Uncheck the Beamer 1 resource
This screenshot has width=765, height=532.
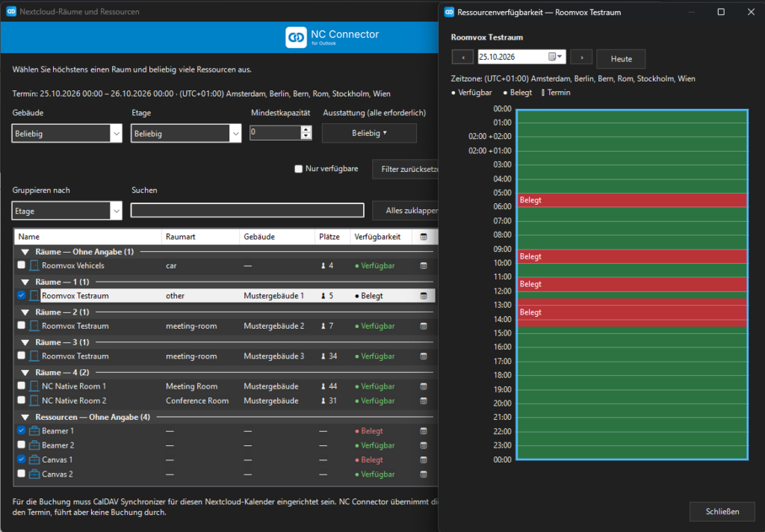pyautogui.click(x=21, y=430)
